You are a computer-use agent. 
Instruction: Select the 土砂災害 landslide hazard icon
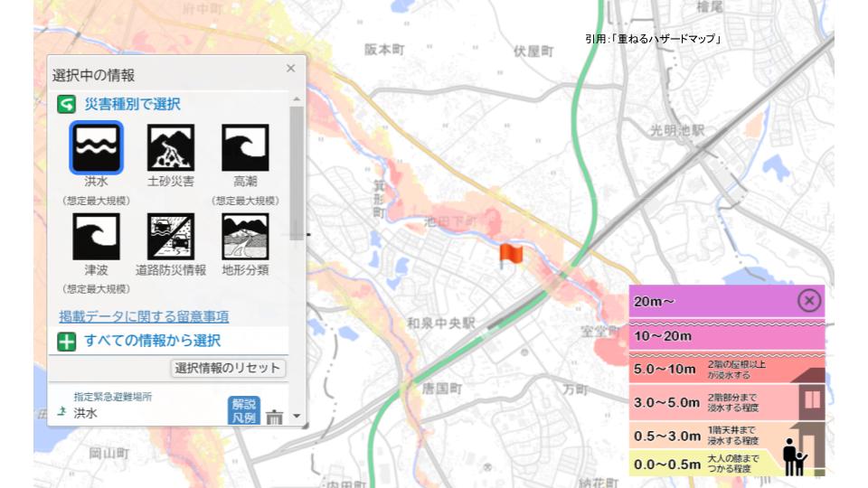171,147
